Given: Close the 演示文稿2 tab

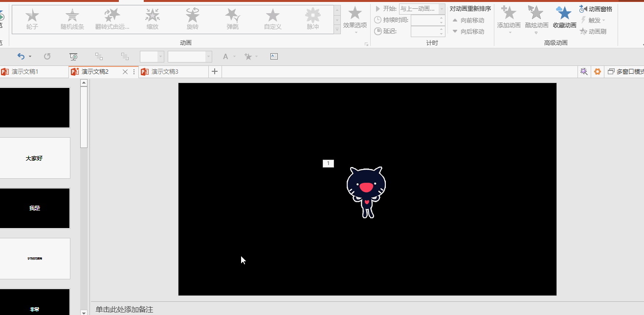Looking at the screenshot, I should [125, 72].
